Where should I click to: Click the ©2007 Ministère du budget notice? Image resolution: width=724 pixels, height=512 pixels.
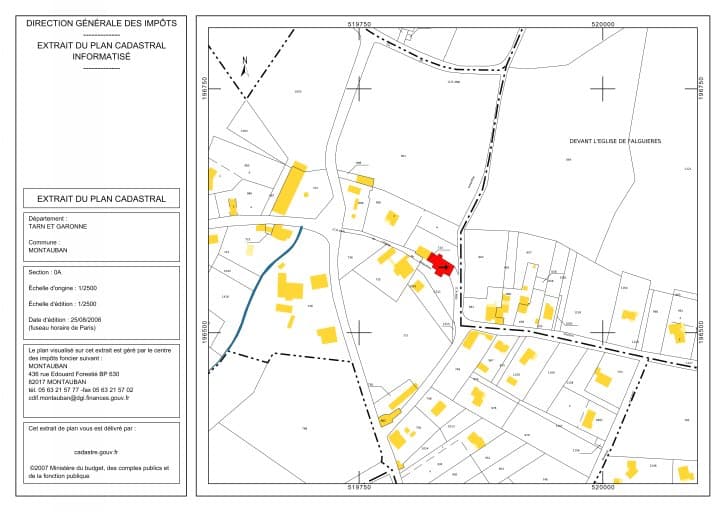pos(100,471)
